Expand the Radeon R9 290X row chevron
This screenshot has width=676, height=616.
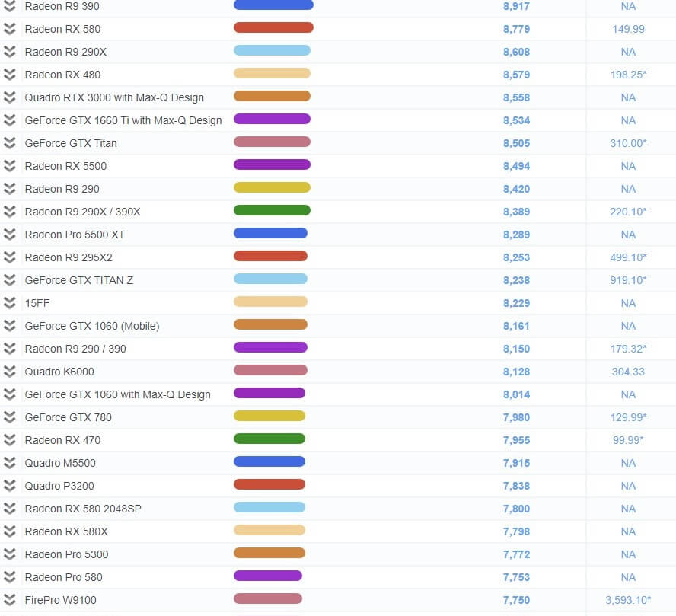[9, 52]
